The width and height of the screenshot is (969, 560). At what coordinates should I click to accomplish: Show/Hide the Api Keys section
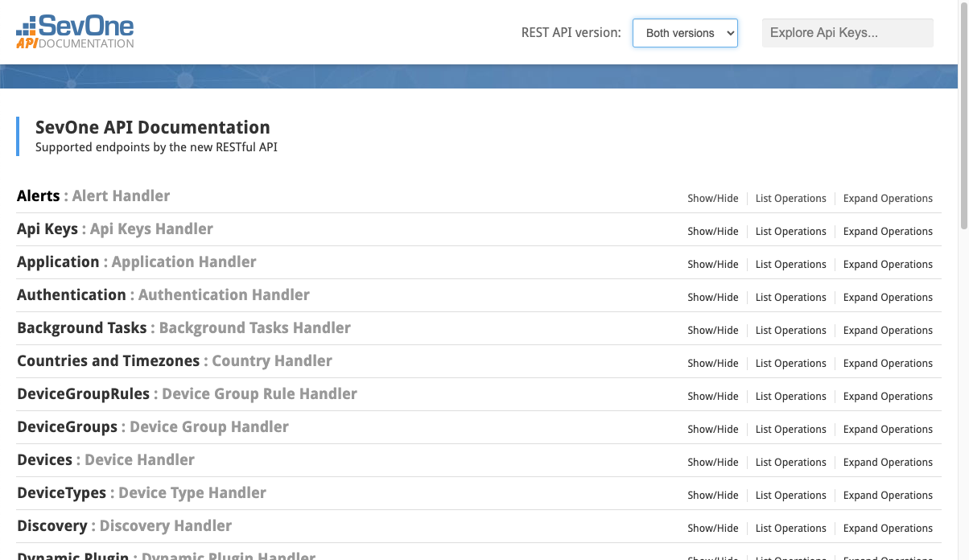(x=713, y=231)
